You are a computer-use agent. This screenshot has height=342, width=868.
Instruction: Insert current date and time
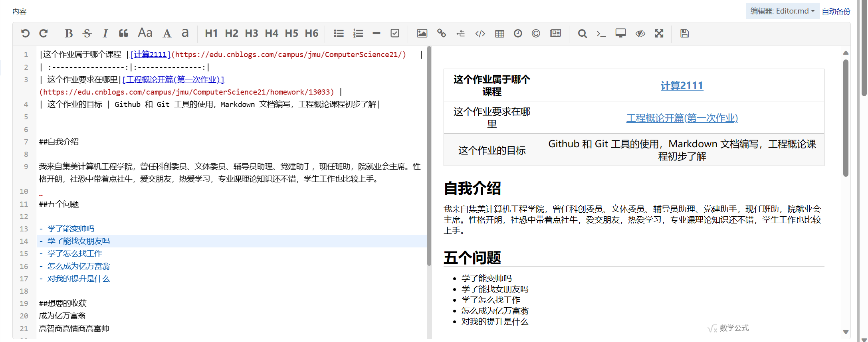pos(518,34)
